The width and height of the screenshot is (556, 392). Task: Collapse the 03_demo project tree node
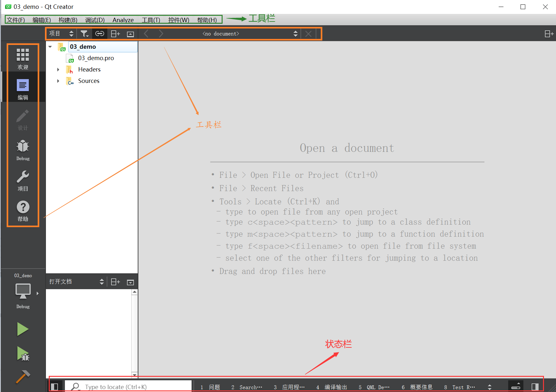(x=50, y=47)
